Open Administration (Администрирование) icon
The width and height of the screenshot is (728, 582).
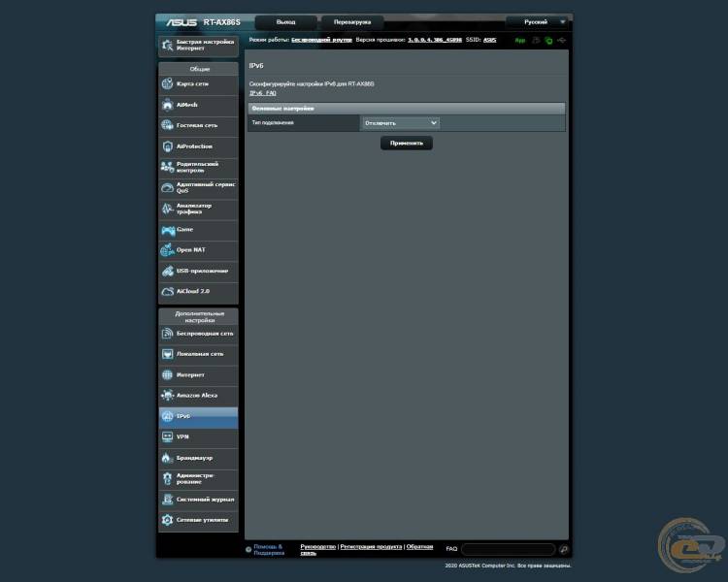coord(167,478)
